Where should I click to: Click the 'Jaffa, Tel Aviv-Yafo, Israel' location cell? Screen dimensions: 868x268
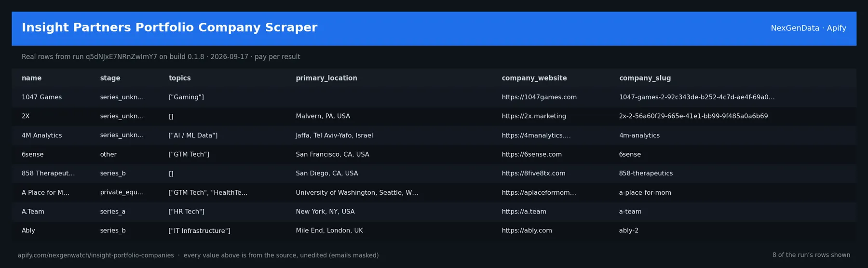334,135
